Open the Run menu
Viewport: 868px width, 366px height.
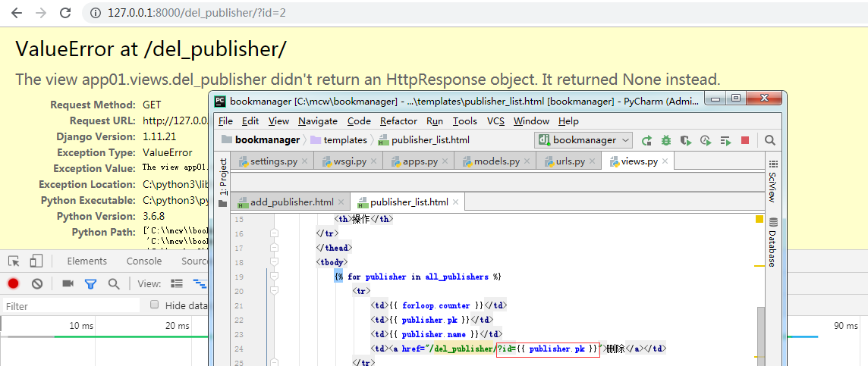[x=435, y=121]
